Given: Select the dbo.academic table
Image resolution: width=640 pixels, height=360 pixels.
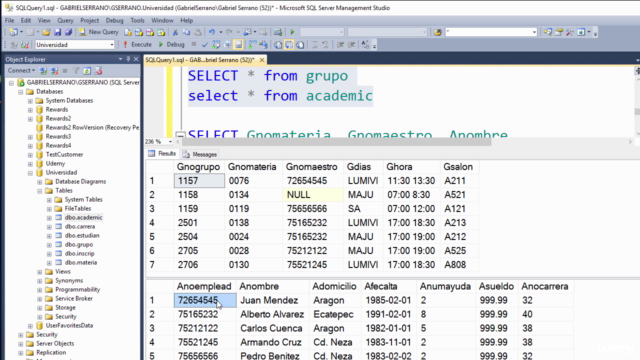Looking at the screenshot, I should pos(83,218).
